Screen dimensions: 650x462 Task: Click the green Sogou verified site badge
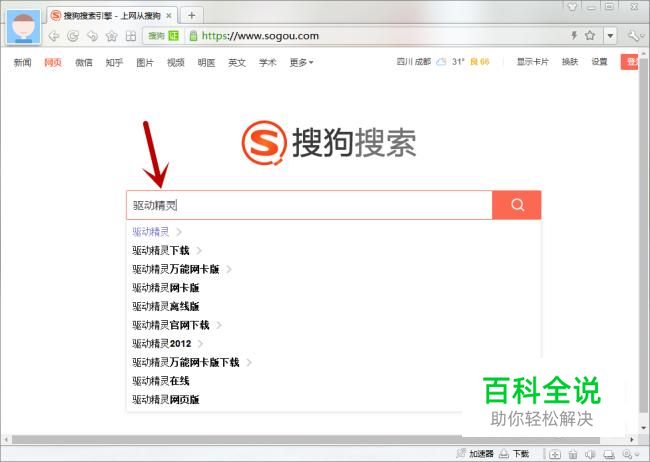[x=163, y=36]
